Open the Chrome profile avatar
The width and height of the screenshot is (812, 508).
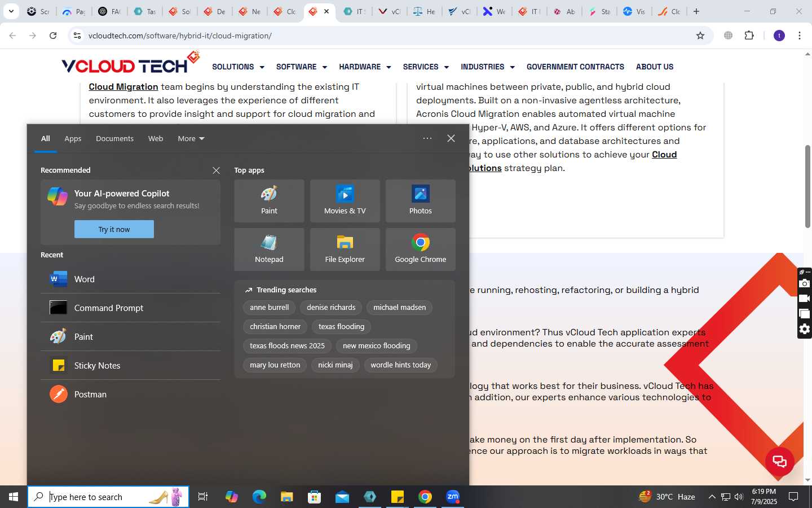pyautogui.click(x=779, y=36)
